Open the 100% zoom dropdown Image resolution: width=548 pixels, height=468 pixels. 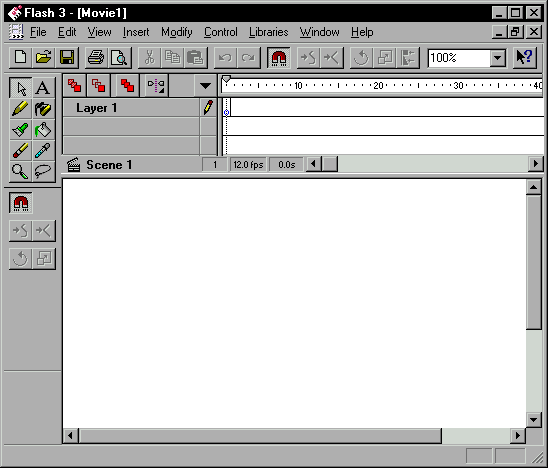[x=498, y=58]
